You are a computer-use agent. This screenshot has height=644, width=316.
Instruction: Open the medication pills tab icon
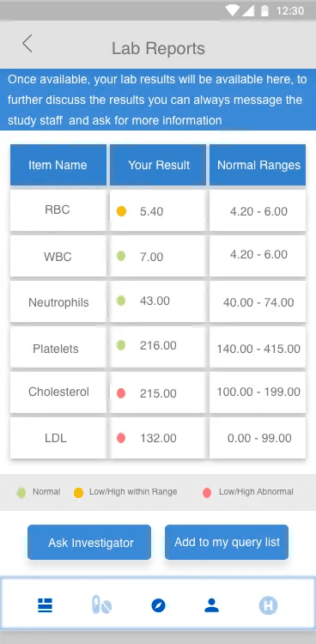coord(101,605)
